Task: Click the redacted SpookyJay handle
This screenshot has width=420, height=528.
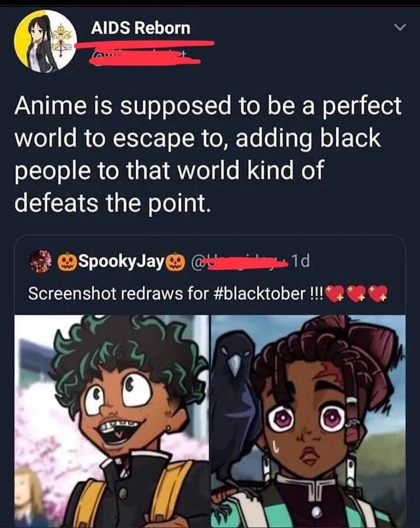Action: (240, 261)
